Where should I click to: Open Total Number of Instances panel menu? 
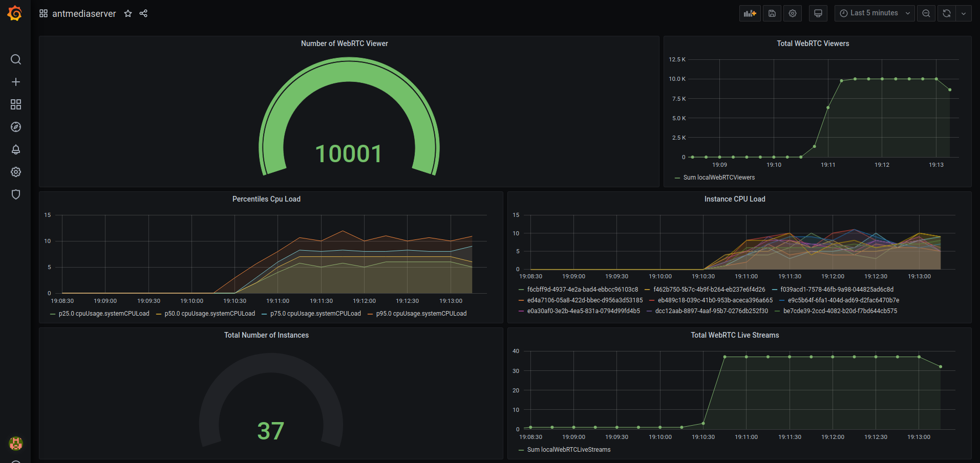266,335
